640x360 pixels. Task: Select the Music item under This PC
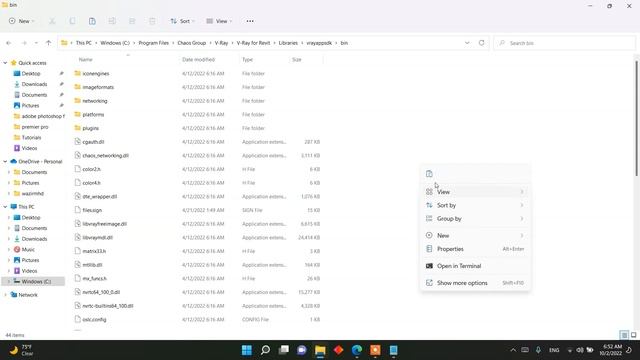28,249
